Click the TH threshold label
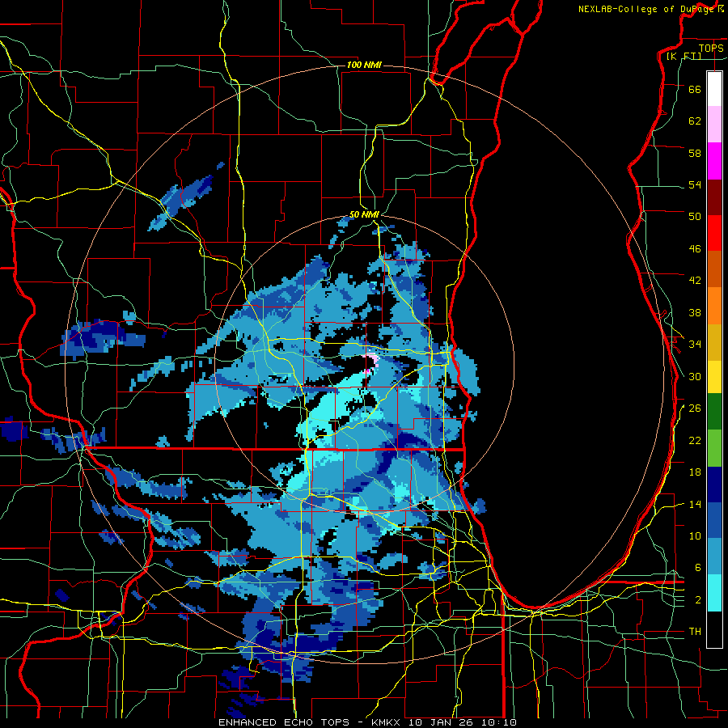 [x=695, y=632]
